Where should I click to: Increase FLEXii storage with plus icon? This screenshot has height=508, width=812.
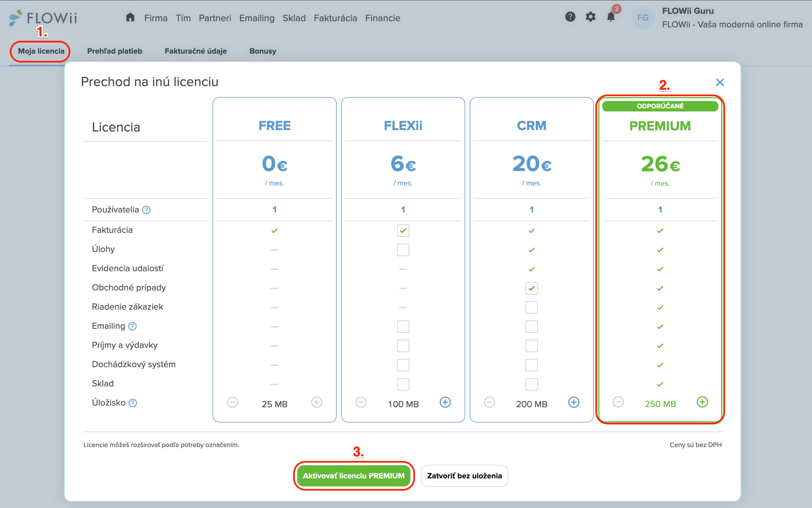(x=445, y=402)
